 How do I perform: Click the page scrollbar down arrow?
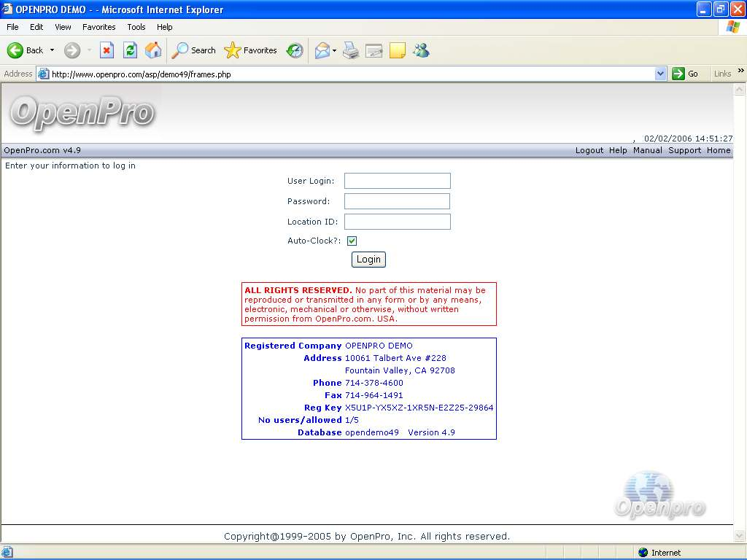click(x=740, y=537)
